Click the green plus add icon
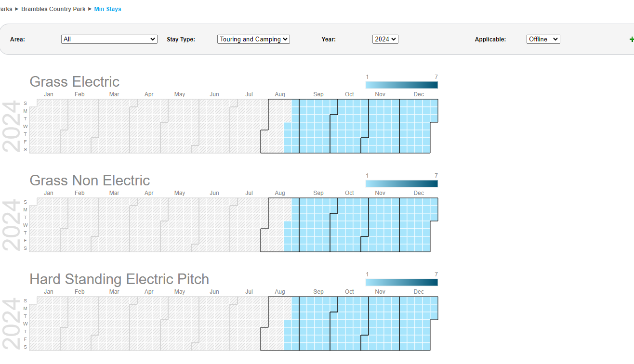634x364 pixels. click(x=631, y=39)
